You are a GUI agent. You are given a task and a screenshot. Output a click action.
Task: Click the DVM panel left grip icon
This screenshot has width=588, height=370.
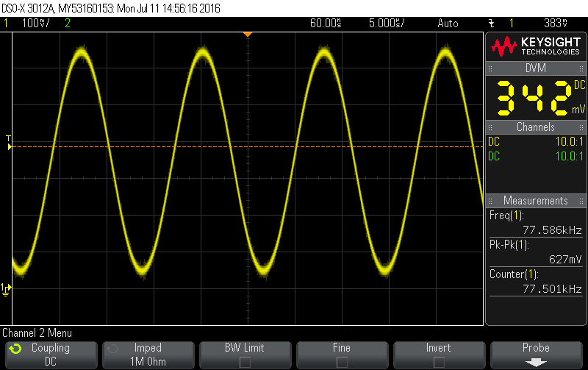(x=490, y=68)
